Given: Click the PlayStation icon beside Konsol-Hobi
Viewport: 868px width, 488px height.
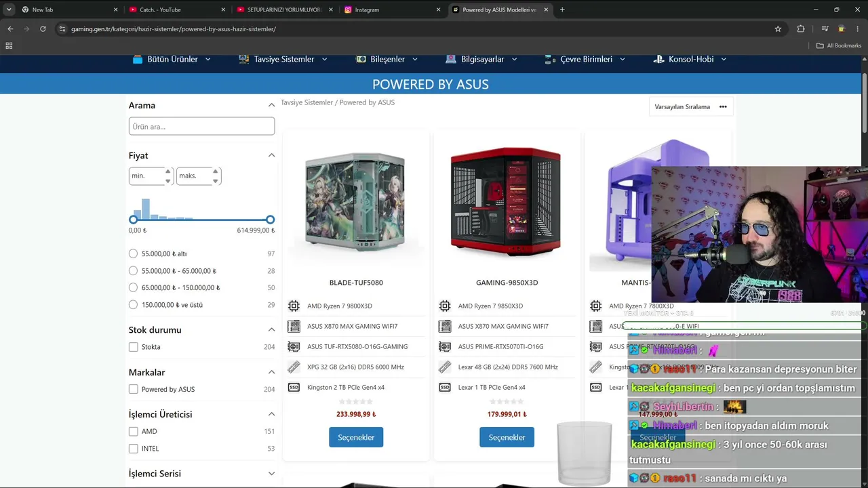Looking at the screenshot, I should (x=658, y=59).
